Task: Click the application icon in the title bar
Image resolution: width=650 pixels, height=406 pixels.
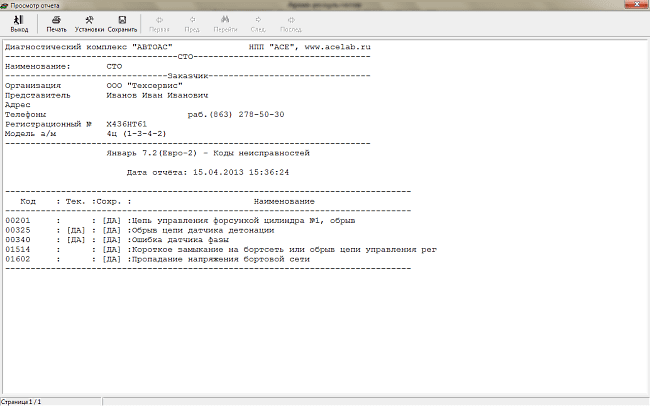Action: (6, 5)
